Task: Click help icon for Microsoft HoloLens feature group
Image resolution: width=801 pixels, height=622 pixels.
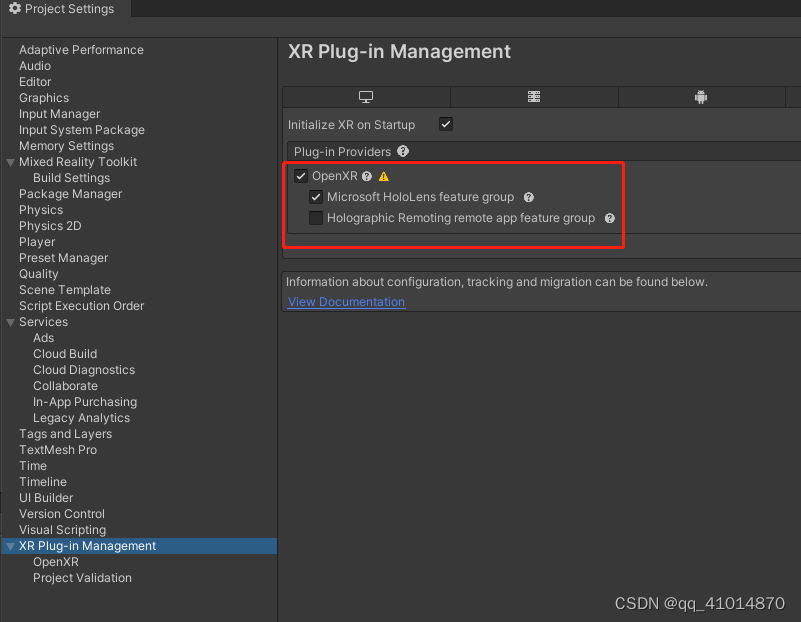Action: [x=528, y=197]
